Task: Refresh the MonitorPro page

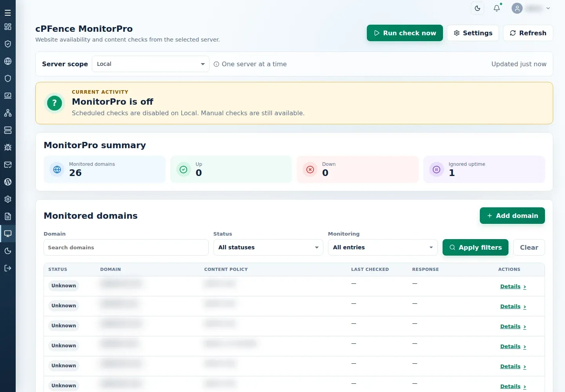Action: point(528,33)
